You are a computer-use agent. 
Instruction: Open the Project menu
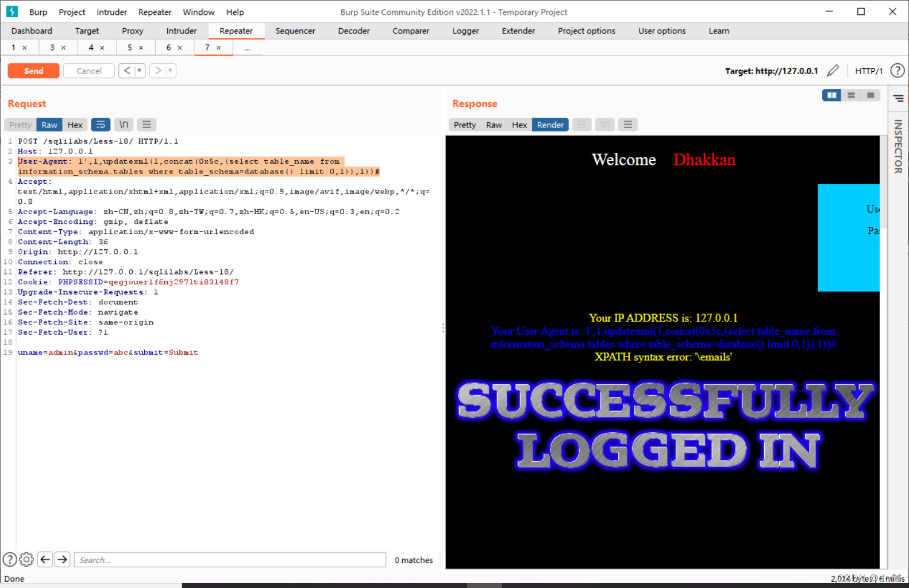pos(72,12)
